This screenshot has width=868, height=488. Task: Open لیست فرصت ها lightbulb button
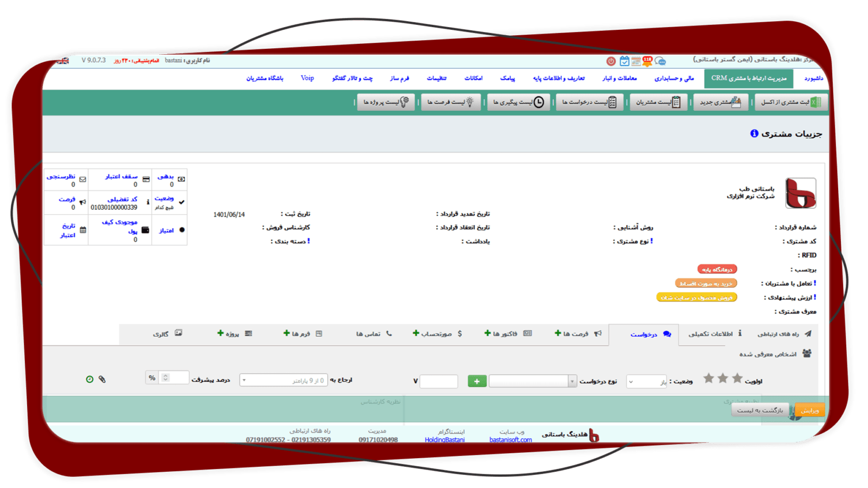pyautogui.click(x=451, y=102)
